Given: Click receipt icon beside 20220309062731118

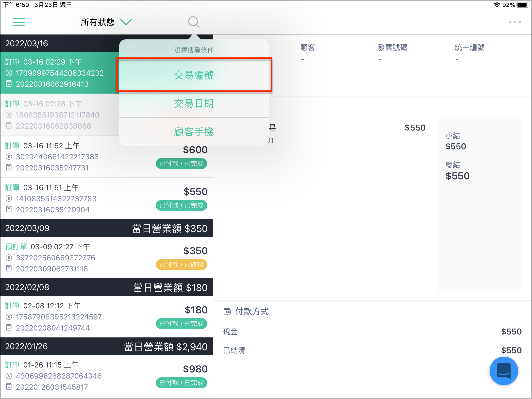Looking at the screenshot, I should pos(9,268).
